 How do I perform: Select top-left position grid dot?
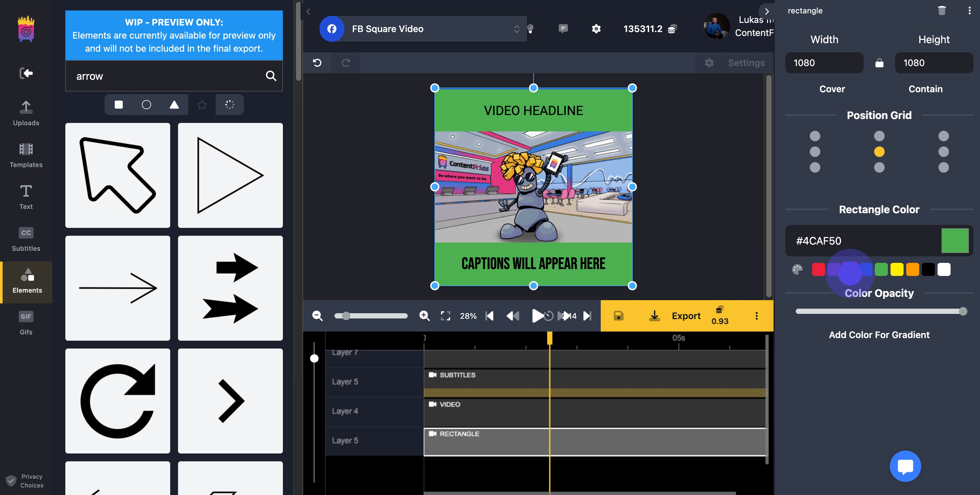click(815, 136)
